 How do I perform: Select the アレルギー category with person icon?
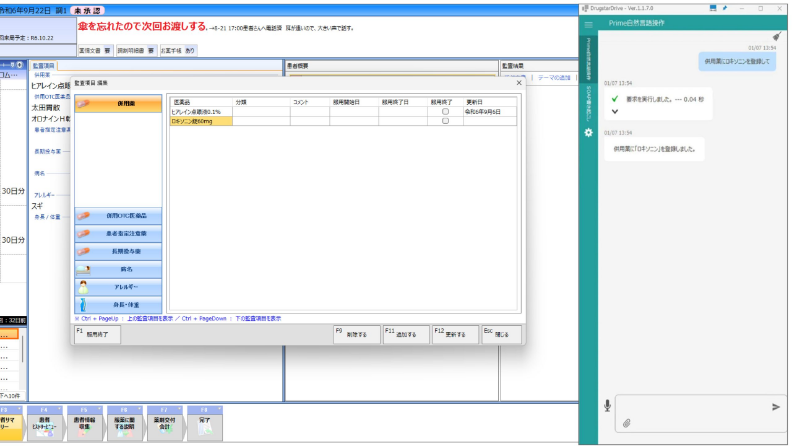(118, 285)
